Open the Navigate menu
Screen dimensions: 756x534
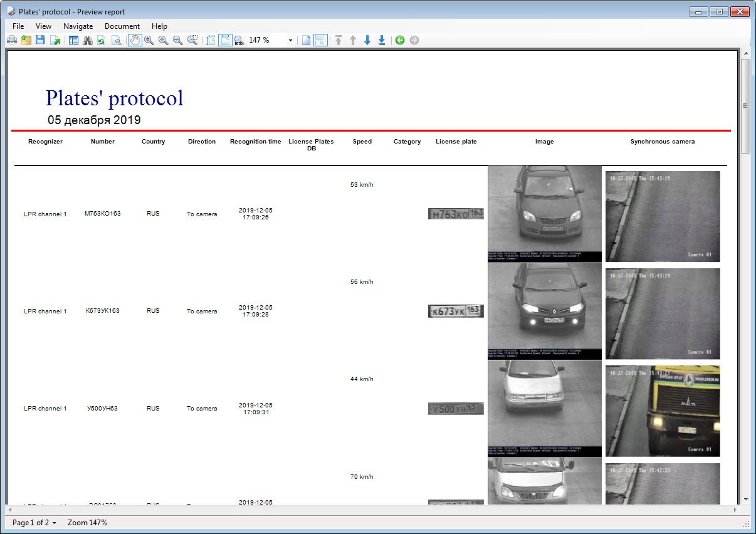(78, 26)
